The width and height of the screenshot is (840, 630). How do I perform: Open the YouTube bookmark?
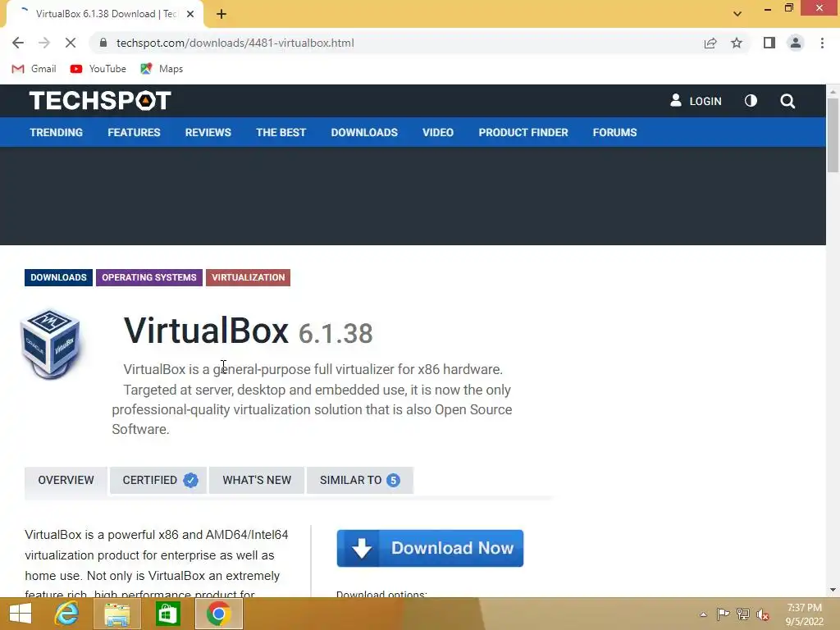98,69
